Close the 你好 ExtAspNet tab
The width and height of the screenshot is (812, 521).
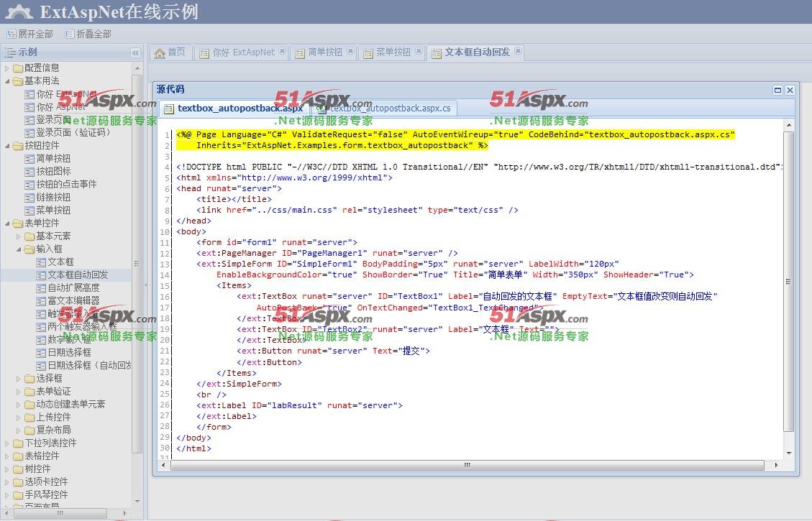(x=283, y=52)
